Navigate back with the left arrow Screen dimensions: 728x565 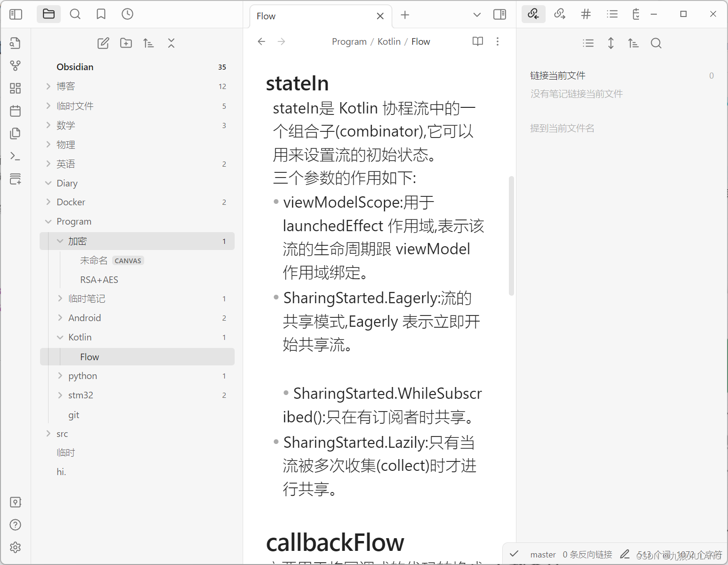(x=262, y=41)
